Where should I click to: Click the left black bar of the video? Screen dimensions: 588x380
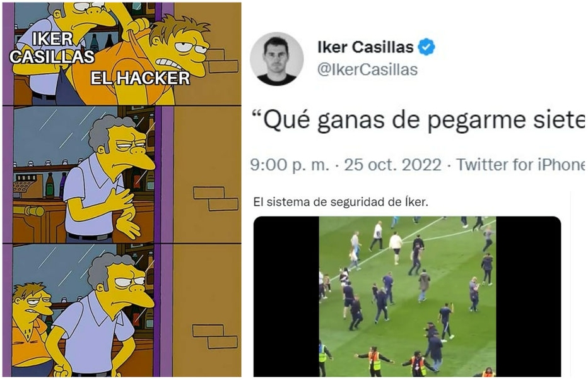tap(286, 296)
